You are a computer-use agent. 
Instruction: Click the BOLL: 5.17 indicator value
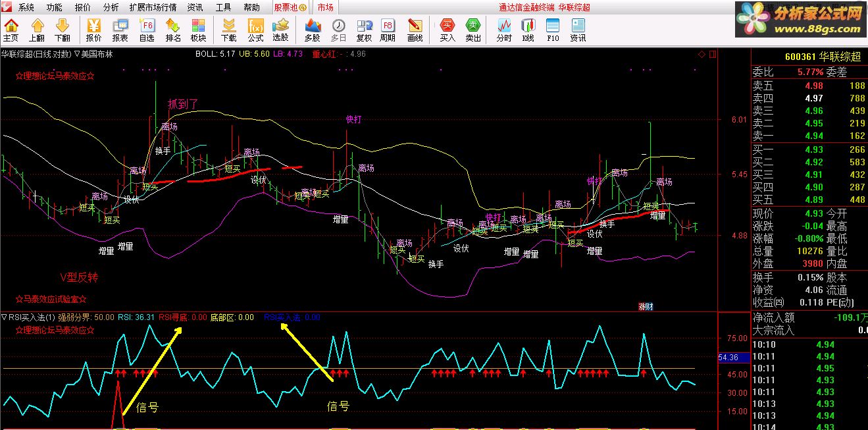215,54
